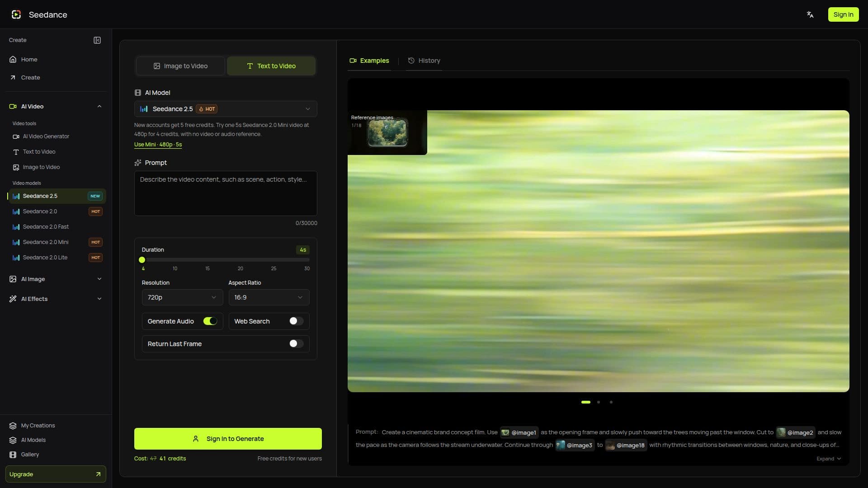868x488 pixels.
Task: Click the Sign In button
Action: click(843, 14)
